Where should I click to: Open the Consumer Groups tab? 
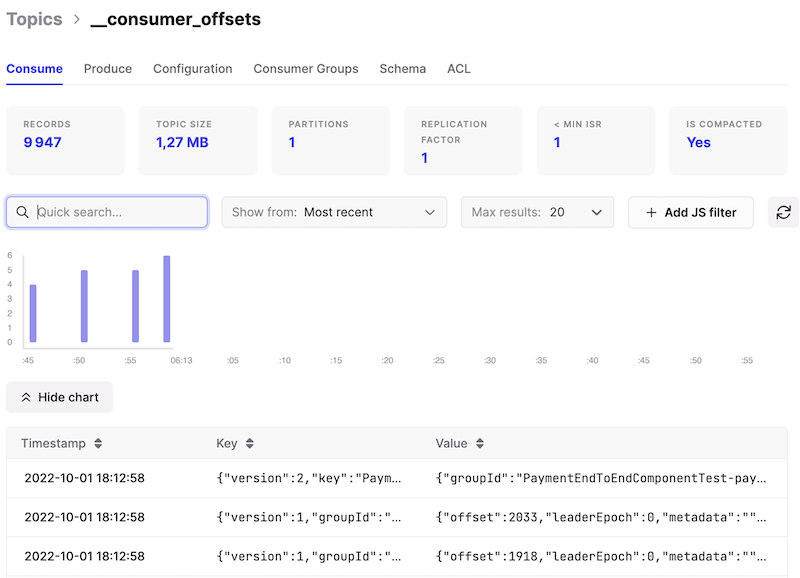tap(306, 69)
